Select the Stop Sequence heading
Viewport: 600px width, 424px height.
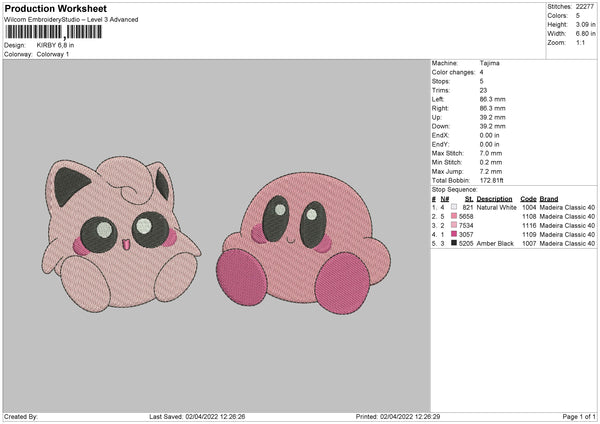(455, 188)
